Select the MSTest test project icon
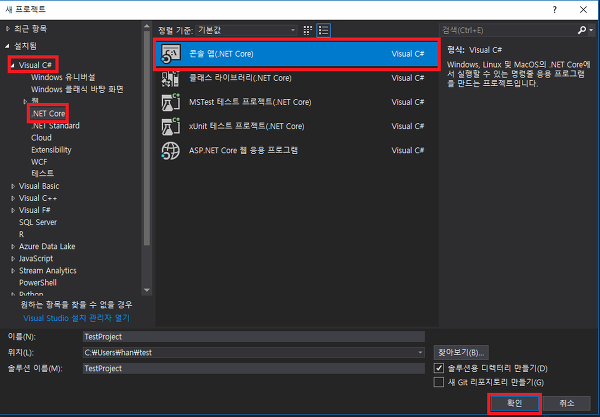 [x=170, y=102]
